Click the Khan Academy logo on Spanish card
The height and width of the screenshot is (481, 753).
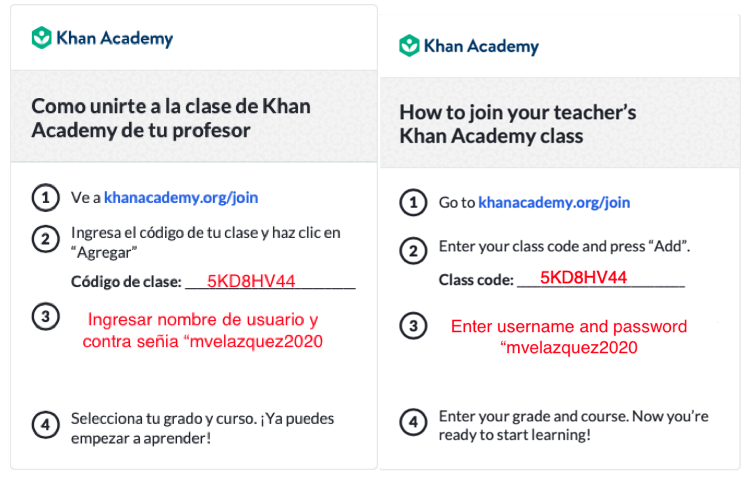click(102, 39)
